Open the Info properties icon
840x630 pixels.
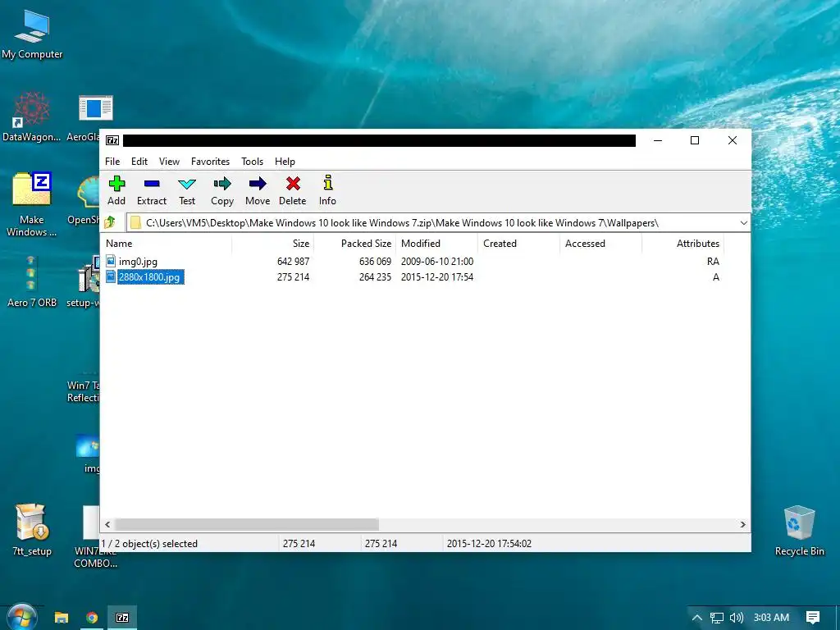[x=328, y=183]
